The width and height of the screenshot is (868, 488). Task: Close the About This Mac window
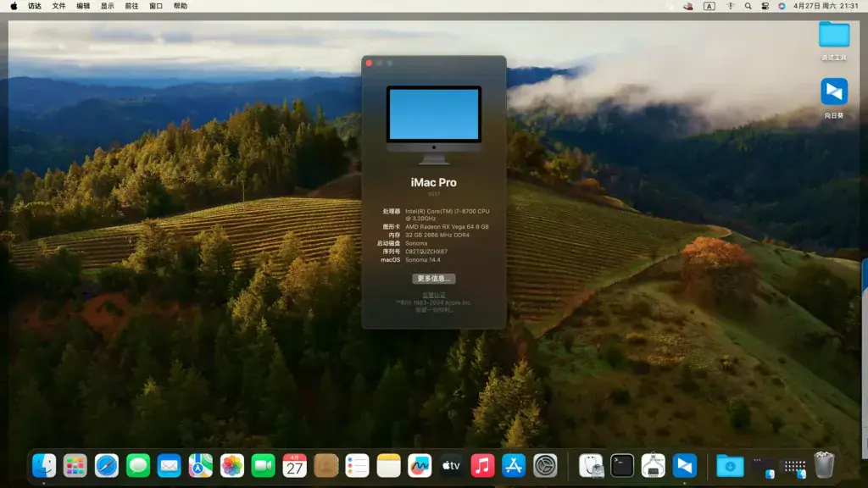coord(370,63)
